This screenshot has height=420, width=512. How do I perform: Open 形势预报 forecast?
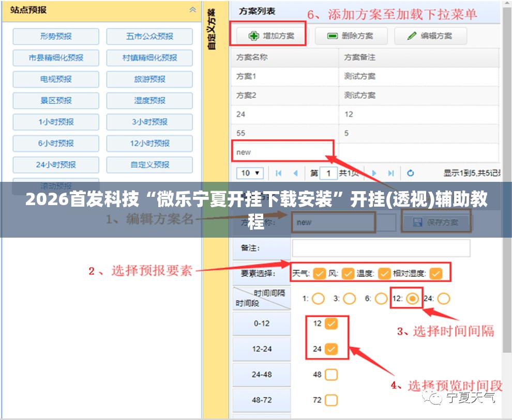click(56, 36)
